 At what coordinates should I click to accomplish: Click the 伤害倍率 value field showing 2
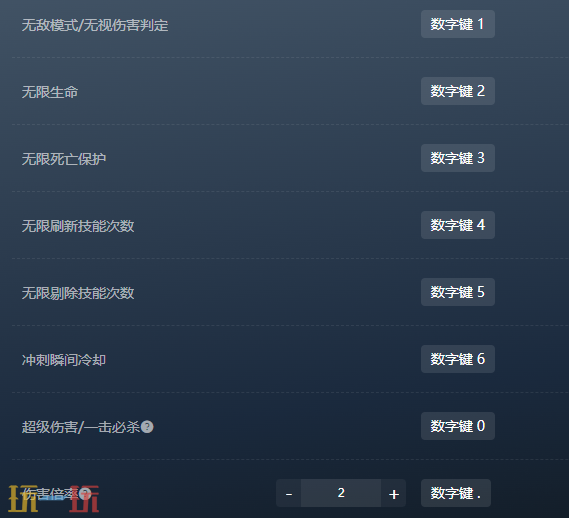tap(341, 493)
